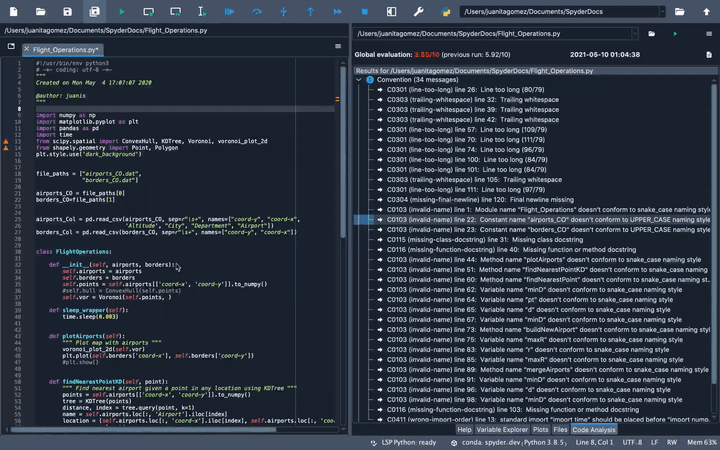The image size is (720, 450).
Task: Browse for a working directory
Action: pyautogui.click(x=679, y=11)
